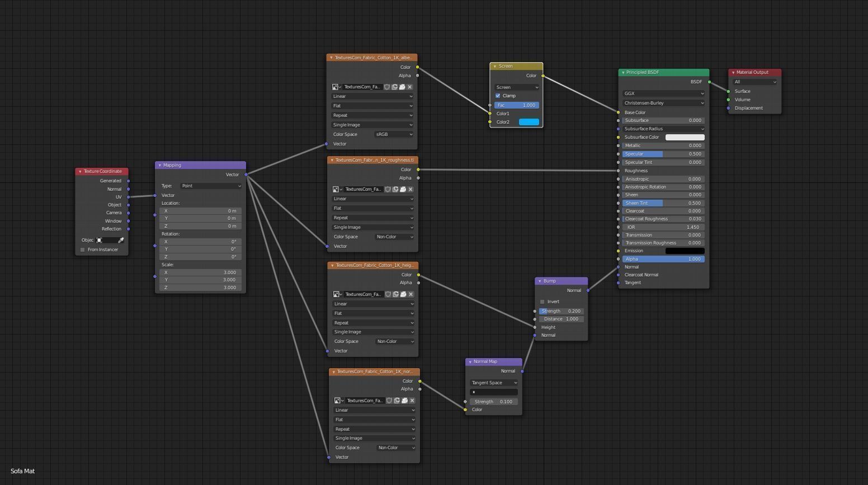The height and width of the screenshot is (485, 868).
Task: Open GGX distribution dropdown
Action: (x=663, y=93)
